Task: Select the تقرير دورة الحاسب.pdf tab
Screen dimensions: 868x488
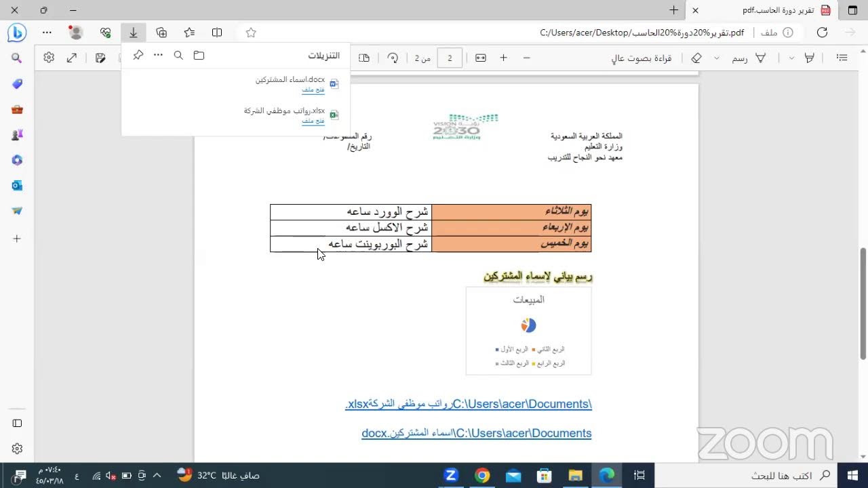Action: point(763,10)
